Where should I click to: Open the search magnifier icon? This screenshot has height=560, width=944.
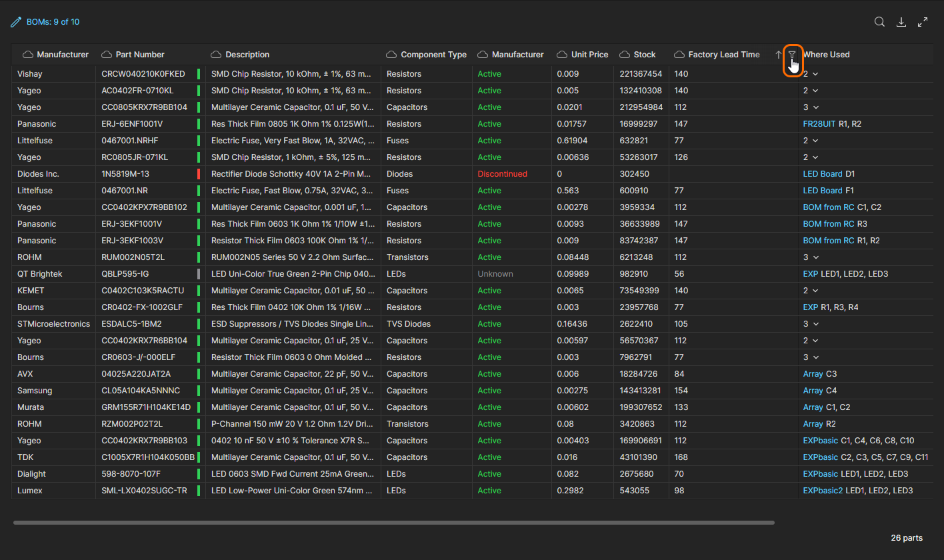pos(879,22)
